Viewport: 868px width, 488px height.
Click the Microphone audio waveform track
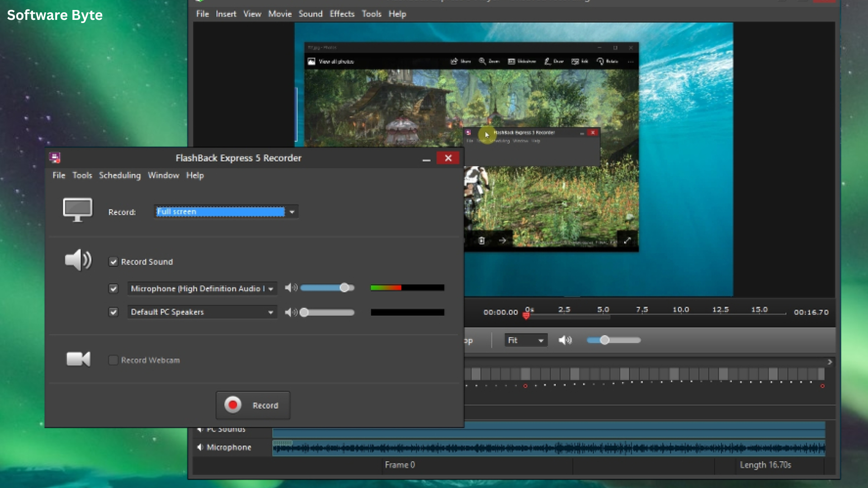pos(549,448)
